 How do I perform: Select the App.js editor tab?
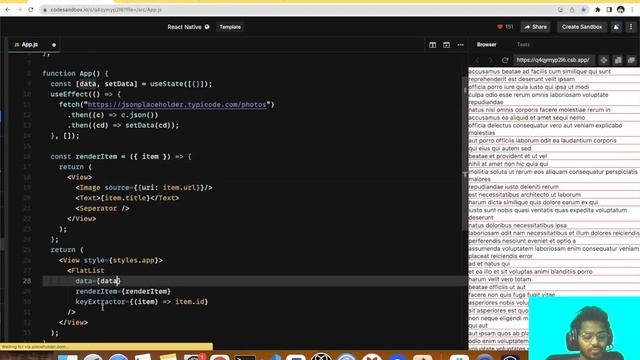pyautogui.click(x=29, y=44)
